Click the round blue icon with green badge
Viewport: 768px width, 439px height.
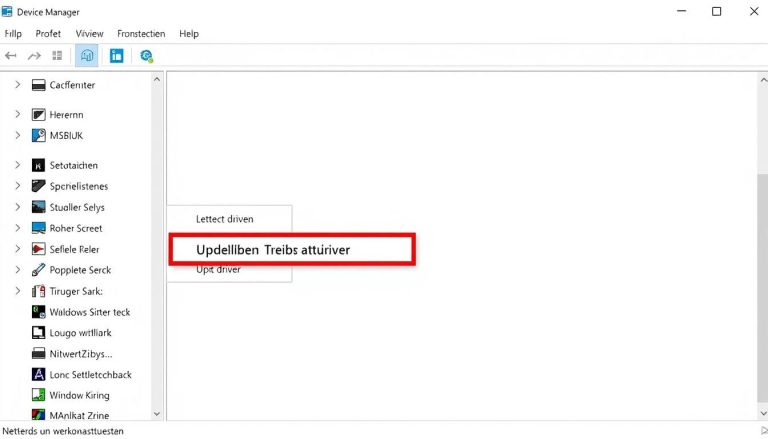(147, 56)
